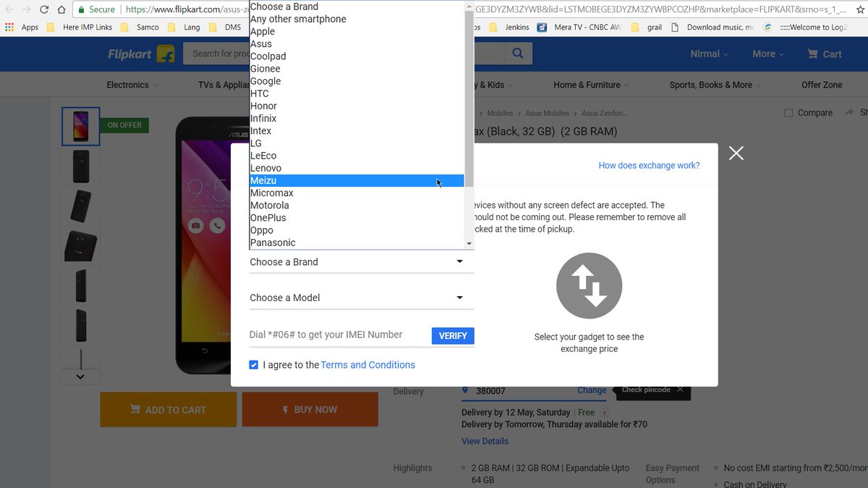Dismiss the Check pincode tooltip
The width and height of the screenshot is (868, 488).
[680, 390]
